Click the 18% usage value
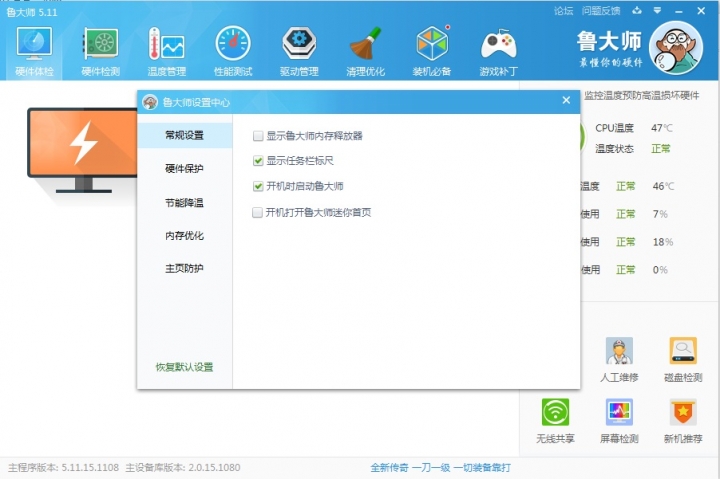The height and width of the screenshot is (479, 720). [663, 242]
